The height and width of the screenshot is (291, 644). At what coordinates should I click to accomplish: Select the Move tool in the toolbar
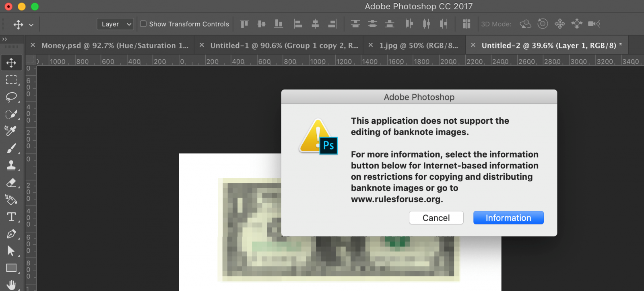coord(11,63)
